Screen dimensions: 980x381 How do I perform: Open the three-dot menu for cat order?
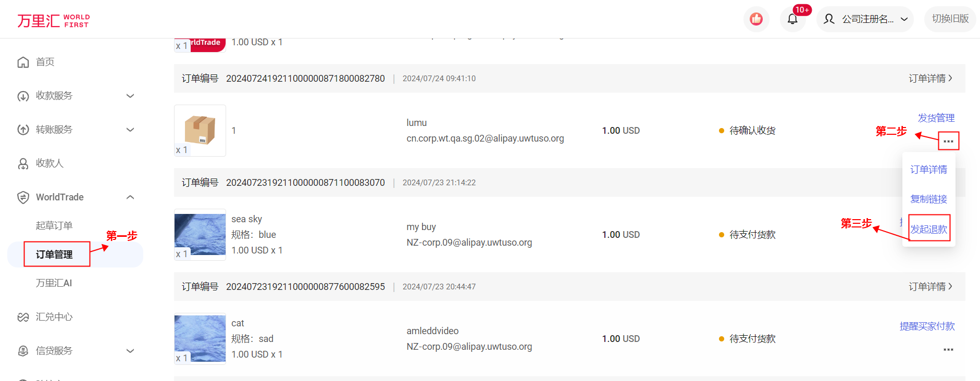pyautogui.click(x=948, y=350)
